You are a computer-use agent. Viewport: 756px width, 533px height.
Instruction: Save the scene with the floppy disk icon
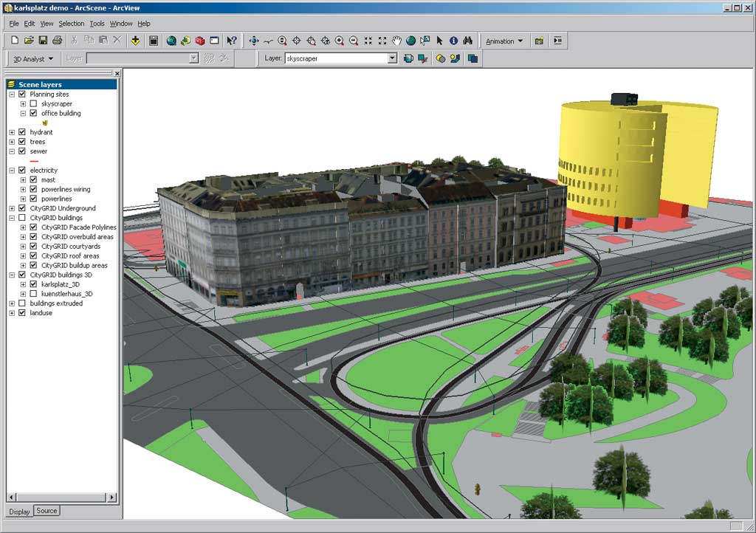click(x=43, y=41)
